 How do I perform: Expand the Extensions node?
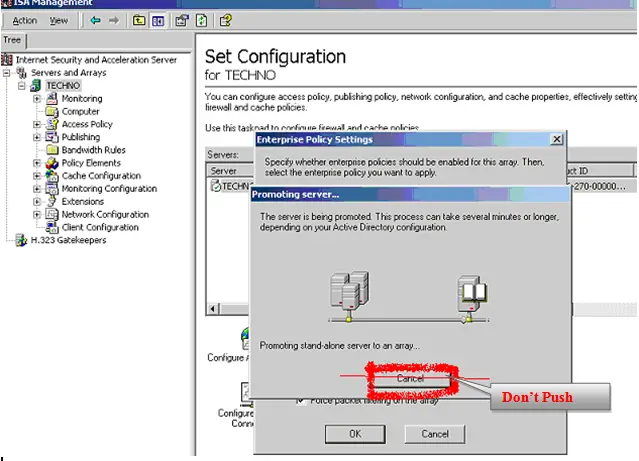coord(37,202)
